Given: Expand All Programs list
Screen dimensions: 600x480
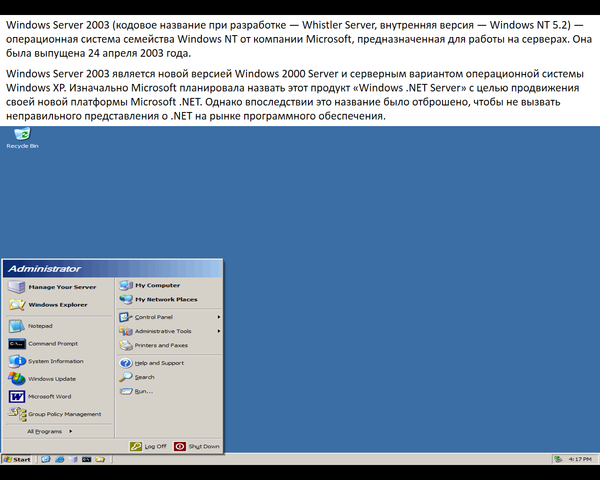Looking at the screenshot, I should click(48, 431).
